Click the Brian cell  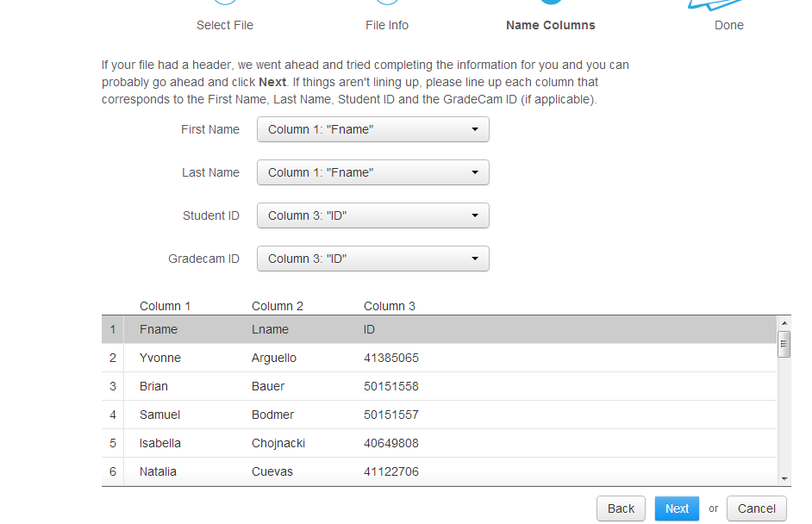tap(153, 386)
